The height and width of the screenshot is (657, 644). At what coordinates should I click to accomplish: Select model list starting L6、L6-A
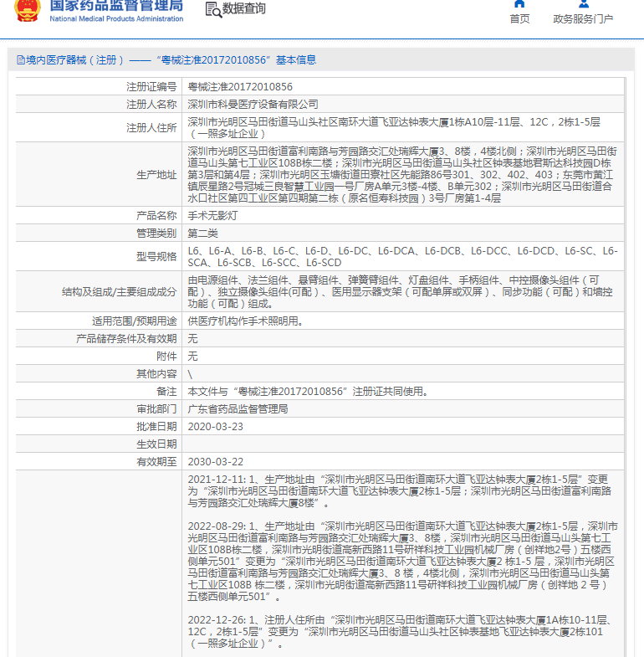pyautogui.click(x=402, y=257)
